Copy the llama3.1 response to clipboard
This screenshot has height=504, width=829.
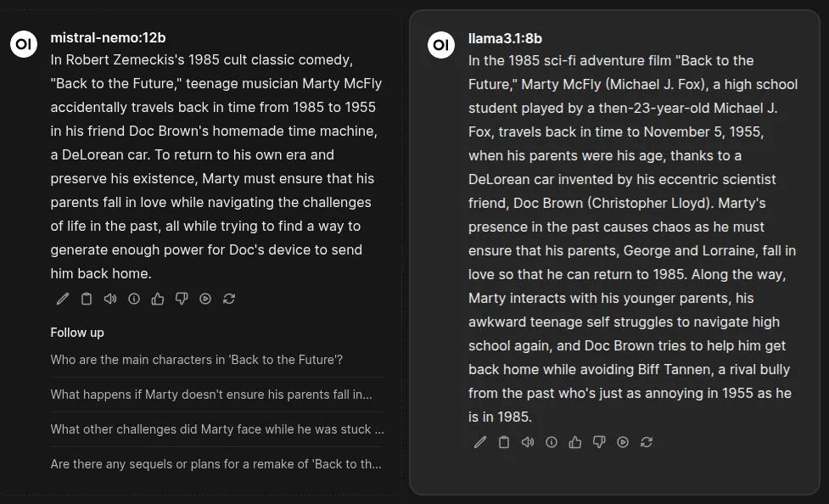click(504, 442)
